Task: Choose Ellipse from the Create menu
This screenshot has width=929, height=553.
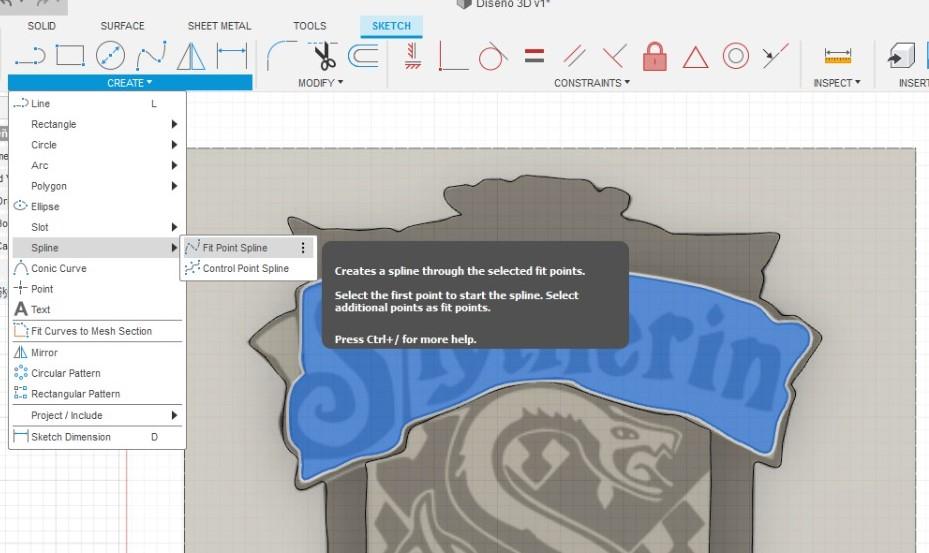Action: click(97, 207)
